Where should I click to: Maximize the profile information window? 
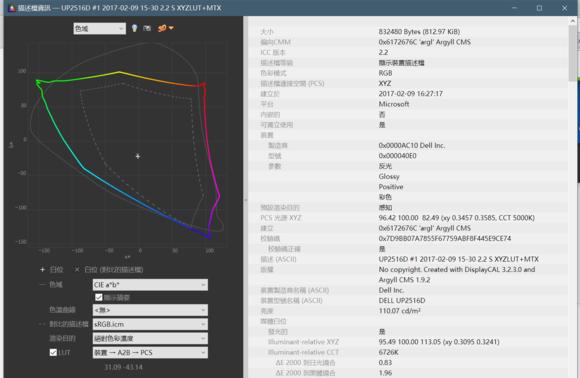539,8
